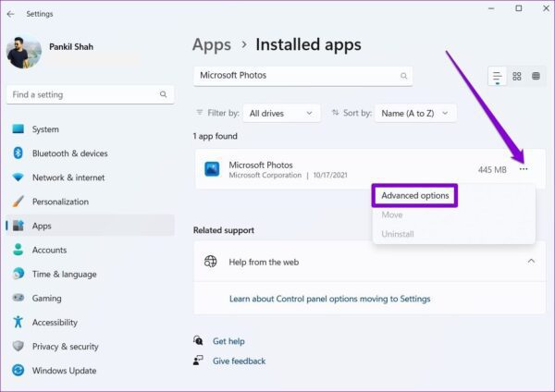Viewport: 555px width, 392px height.
Task: Switch to grid view layout icon
Action: [517, 77]
